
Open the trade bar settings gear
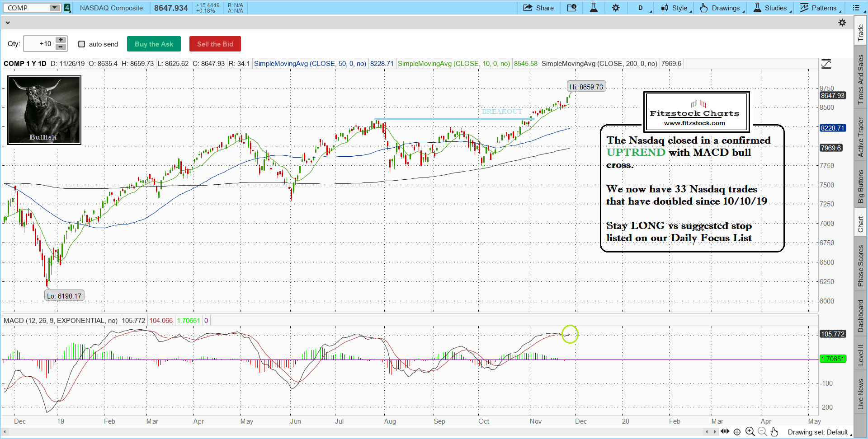(x=842, y=23)
